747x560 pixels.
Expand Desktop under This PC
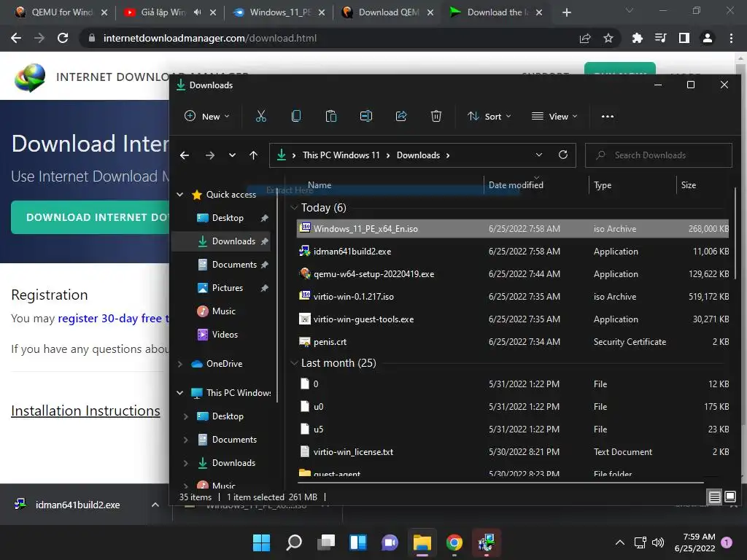click(x=186, y=416)
